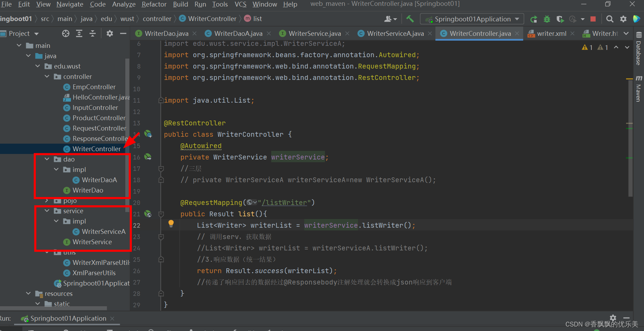Select WriterService interface in tree
The width and height of the screenshot is (644, 331).
(92, 242)
